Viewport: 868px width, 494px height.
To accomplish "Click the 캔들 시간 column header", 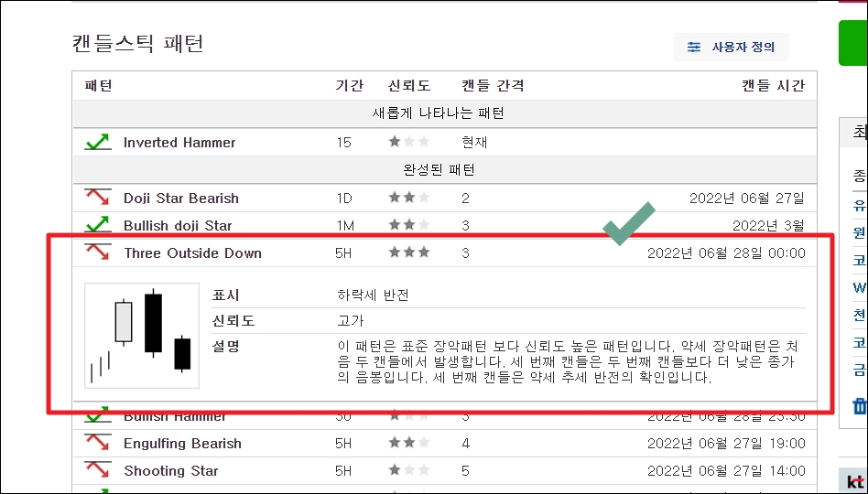I will tap(773, 86).
